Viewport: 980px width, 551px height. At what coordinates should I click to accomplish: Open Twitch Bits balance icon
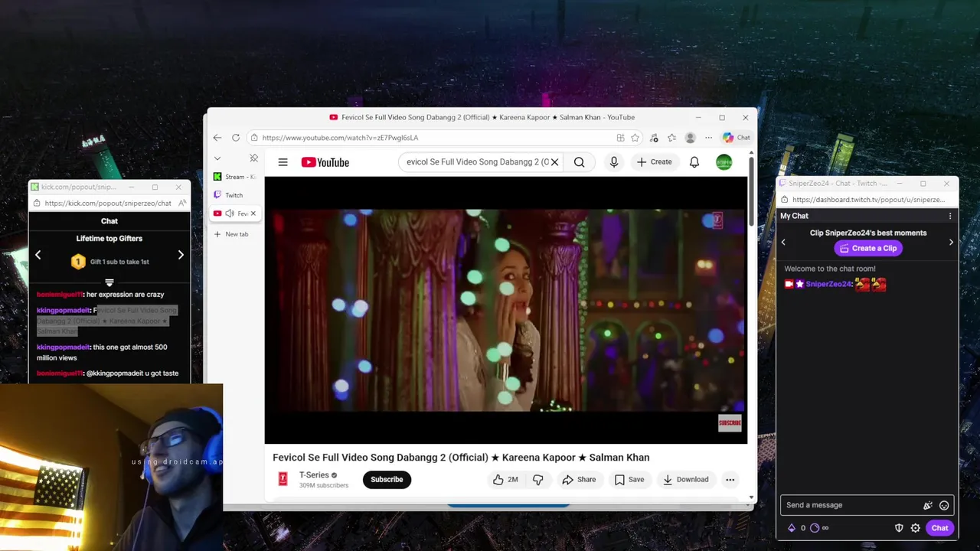pyautogui.click(x=792, y=528)
